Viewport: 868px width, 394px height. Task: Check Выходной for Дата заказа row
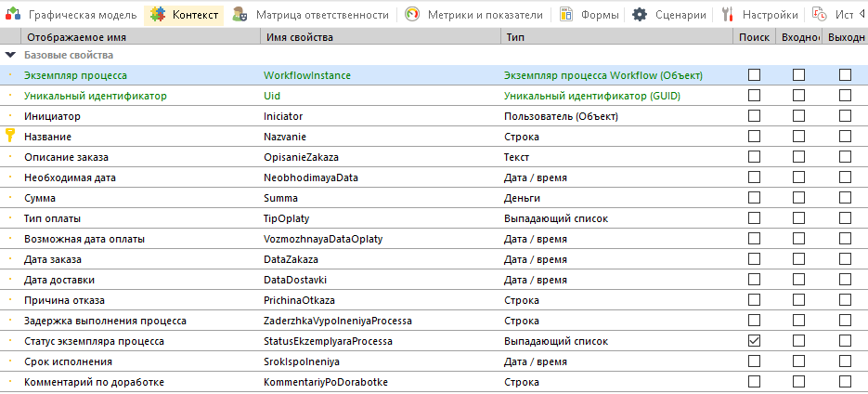845,258
